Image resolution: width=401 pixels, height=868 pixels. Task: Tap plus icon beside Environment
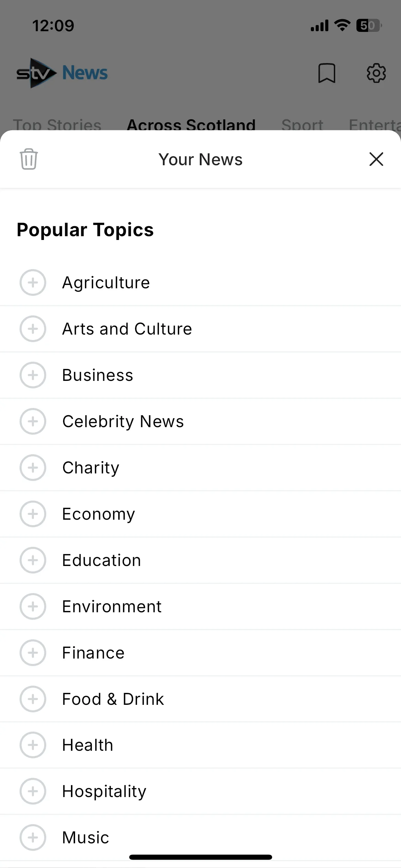pyautogui.click(x=33, y=606)
